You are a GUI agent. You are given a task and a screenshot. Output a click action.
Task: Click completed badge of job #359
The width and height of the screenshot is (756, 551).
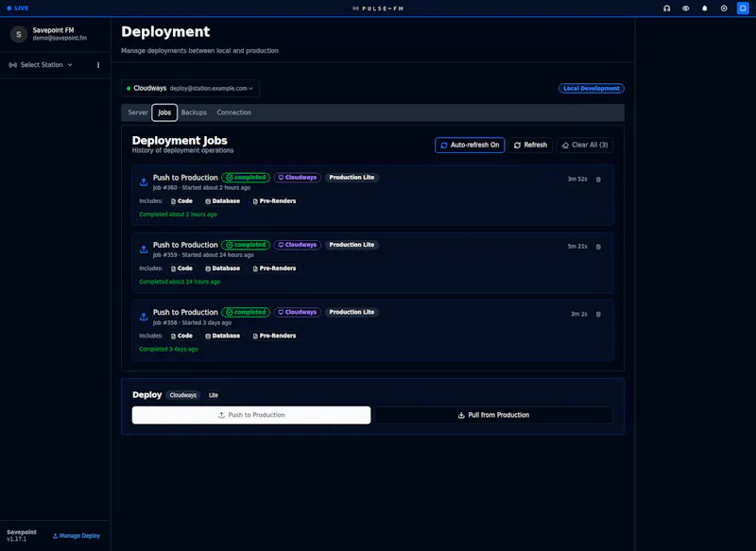246,245
